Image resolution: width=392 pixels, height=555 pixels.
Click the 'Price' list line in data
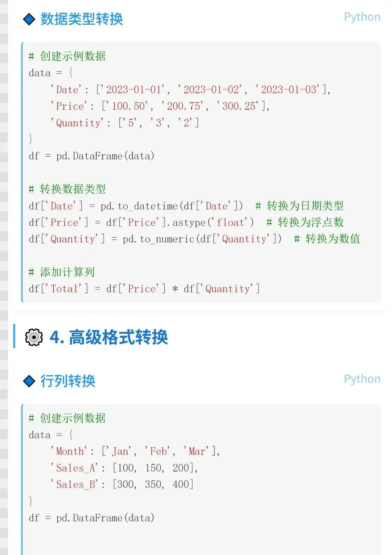(x=160, y=106)
